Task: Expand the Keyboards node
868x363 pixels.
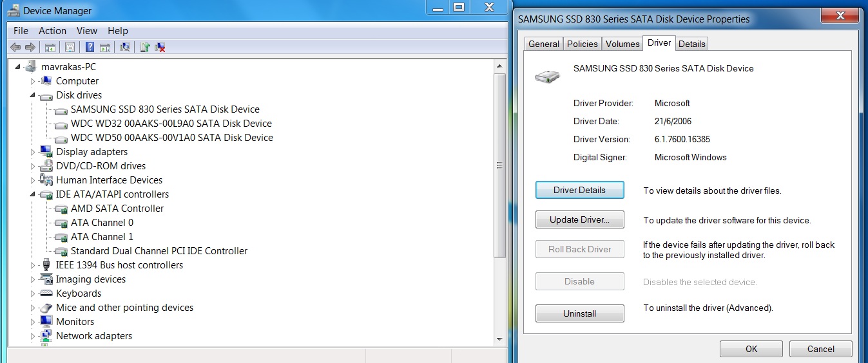Action: [x=33, y=293]
